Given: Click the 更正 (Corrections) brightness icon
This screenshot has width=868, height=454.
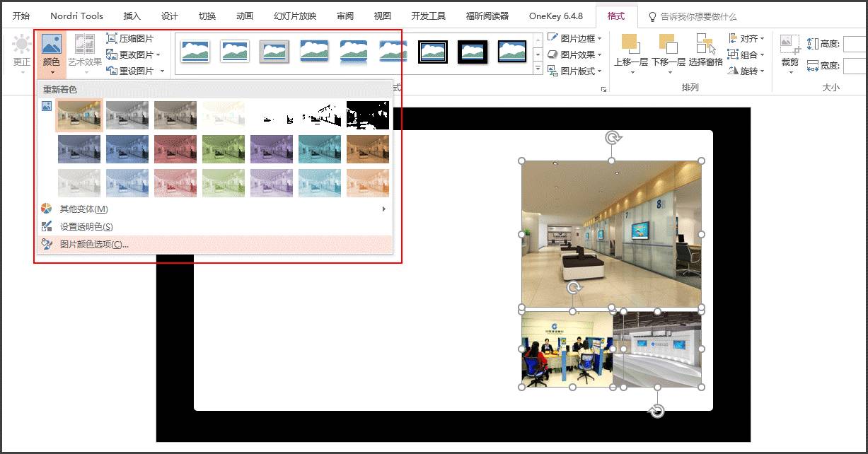Looking at the screenshot, I should coord(22,45).
